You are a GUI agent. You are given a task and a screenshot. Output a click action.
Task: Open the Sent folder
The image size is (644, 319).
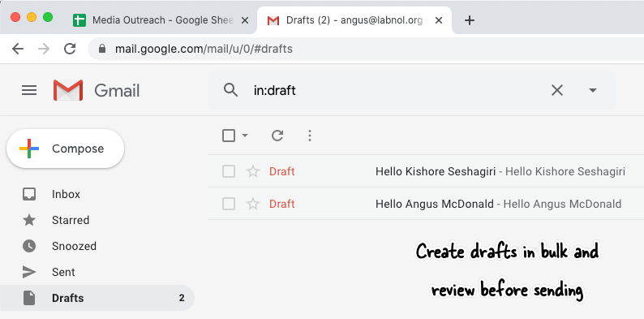click(63, 272)
